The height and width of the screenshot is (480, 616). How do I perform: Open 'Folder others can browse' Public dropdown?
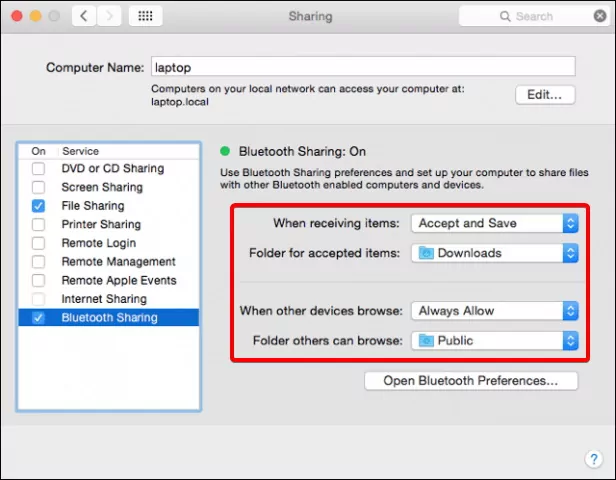[x=495, y=341]
